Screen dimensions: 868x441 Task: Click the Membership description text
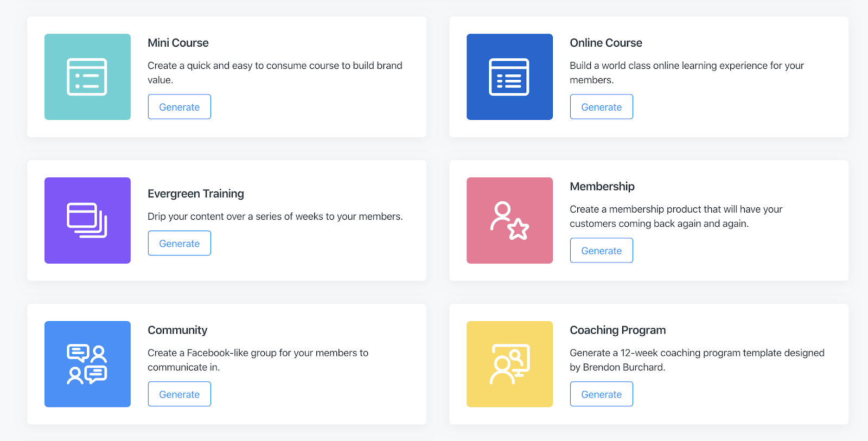click(x=676, y=216)
